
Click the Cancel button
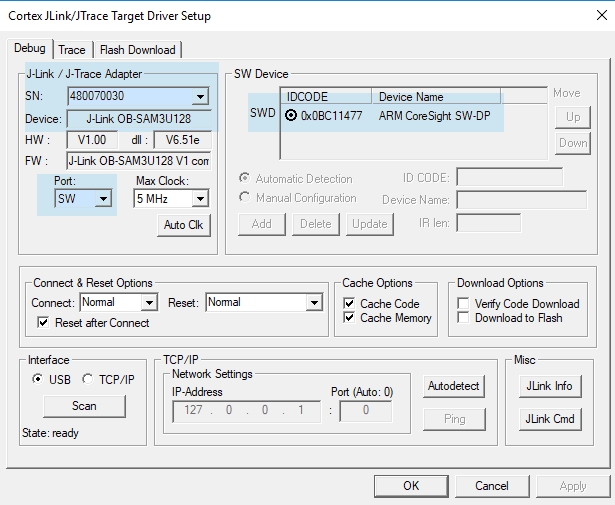click(492, 486)
